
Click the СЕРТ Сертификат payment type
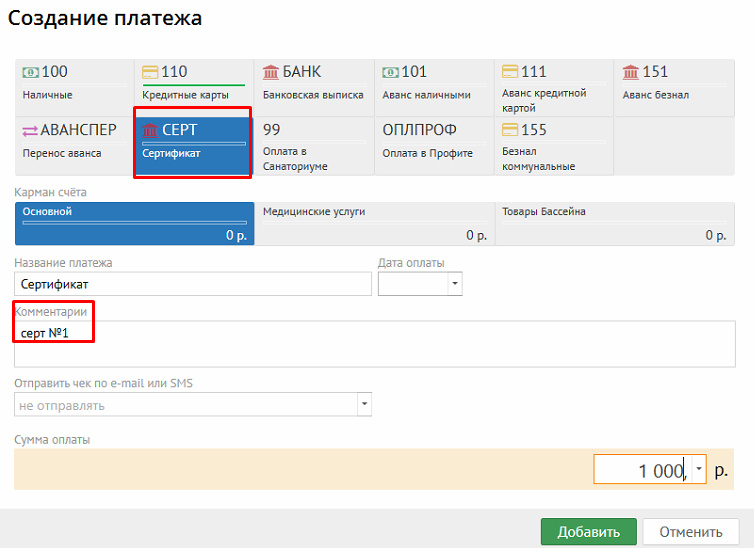click(193, 141)
